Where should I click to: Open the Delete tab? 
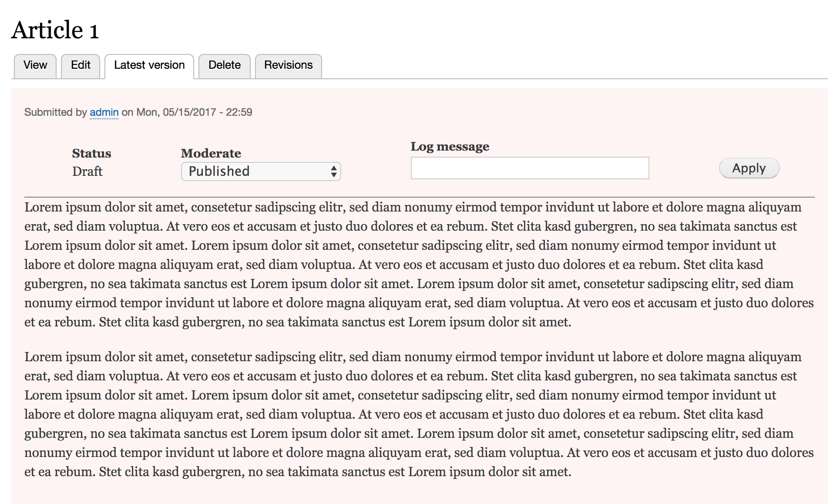pyautogui.click(x=225, y=66)
